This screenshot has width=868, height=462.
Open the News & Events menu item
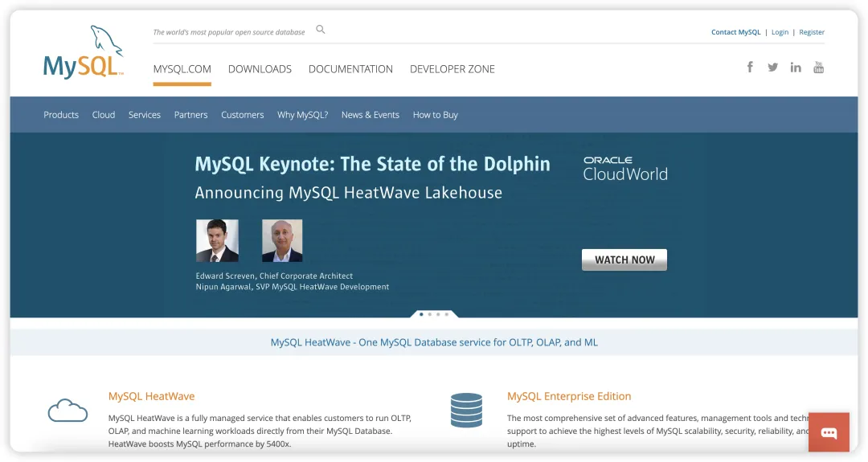[371, 115]
